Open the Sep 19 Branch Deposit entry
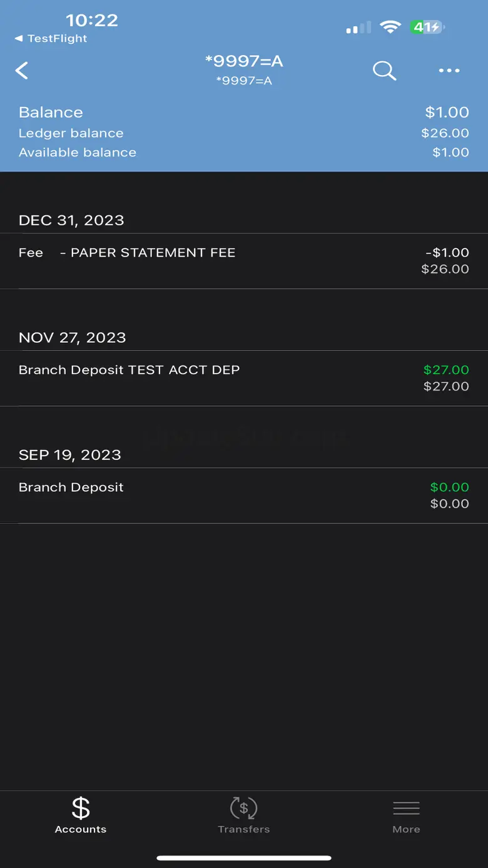The height and width of the screenshot is (868, 488). click(x=244, y=495)
